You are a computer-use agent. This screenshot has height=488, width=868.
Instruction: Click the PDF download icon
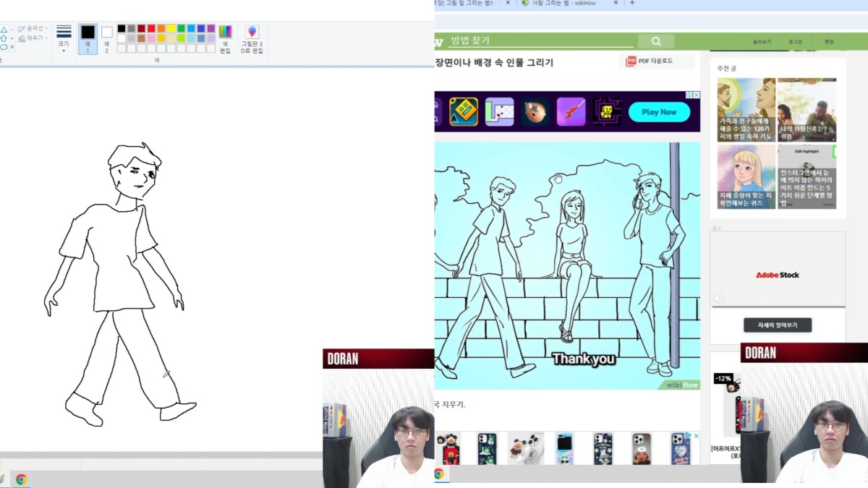coord(631,61)
